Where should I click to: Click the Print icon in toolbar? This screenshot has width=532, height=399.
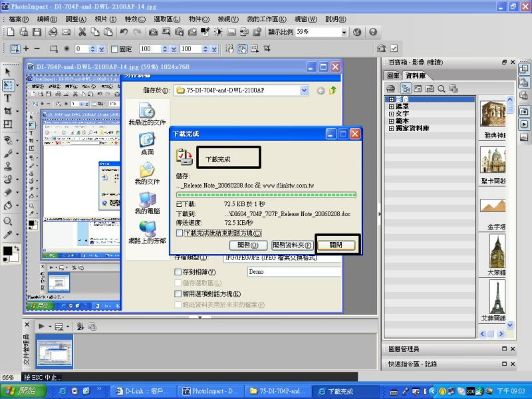[53, 32]
